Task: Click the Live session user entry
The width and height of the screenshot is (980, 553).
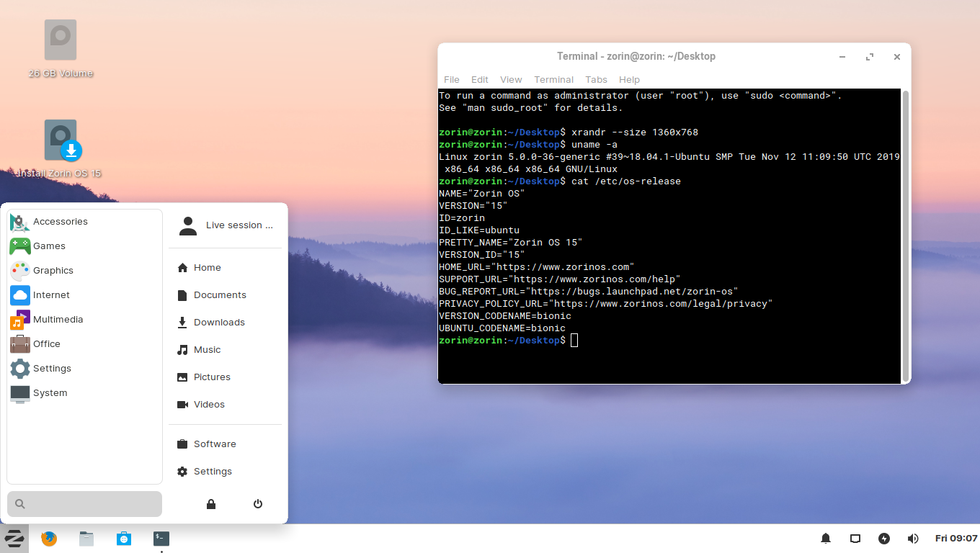Action: click(226, 225)
